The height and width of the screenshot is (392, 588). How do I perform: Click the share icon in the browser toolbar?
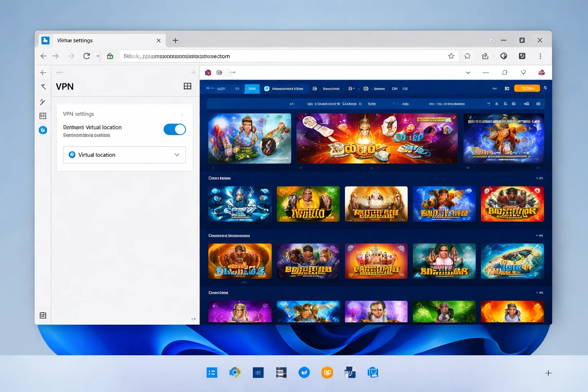pyautogui.click(x=485, y=56)
